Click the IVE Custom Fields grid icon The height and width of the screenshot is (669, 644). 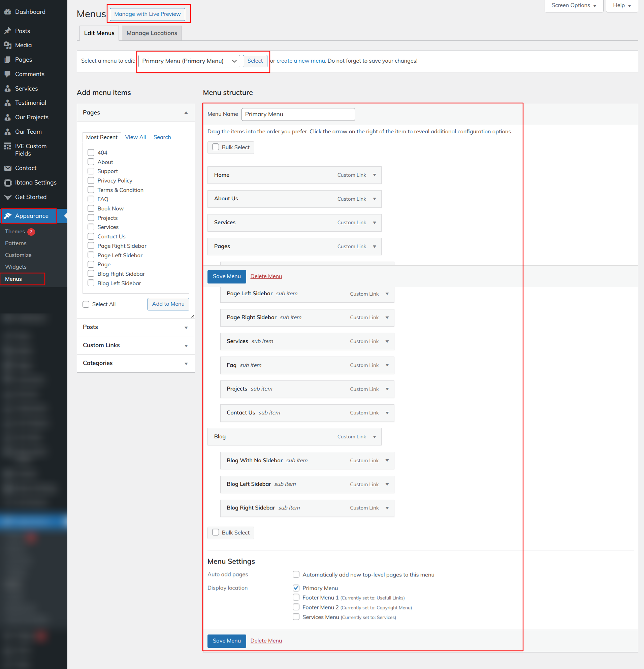click(7, 146)
